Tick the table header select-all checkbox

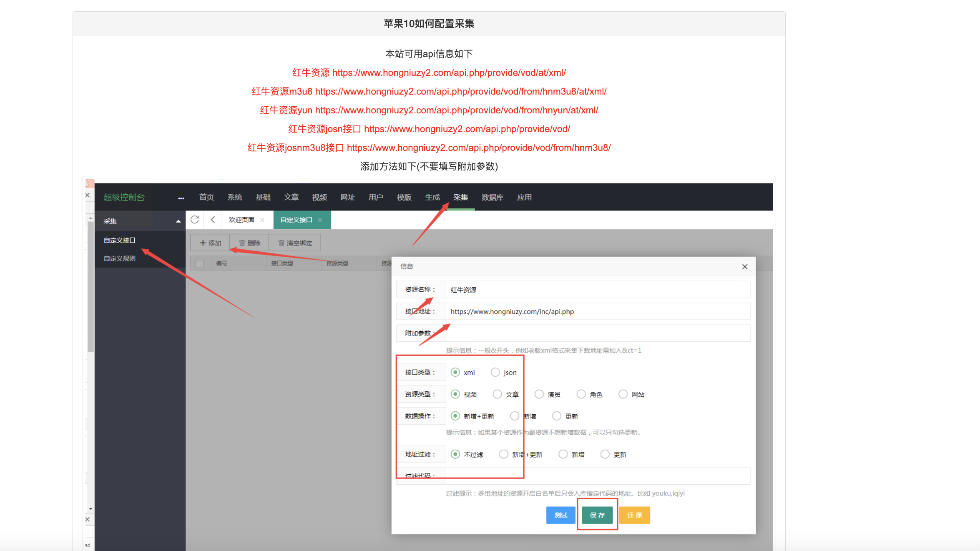point(199,263)
